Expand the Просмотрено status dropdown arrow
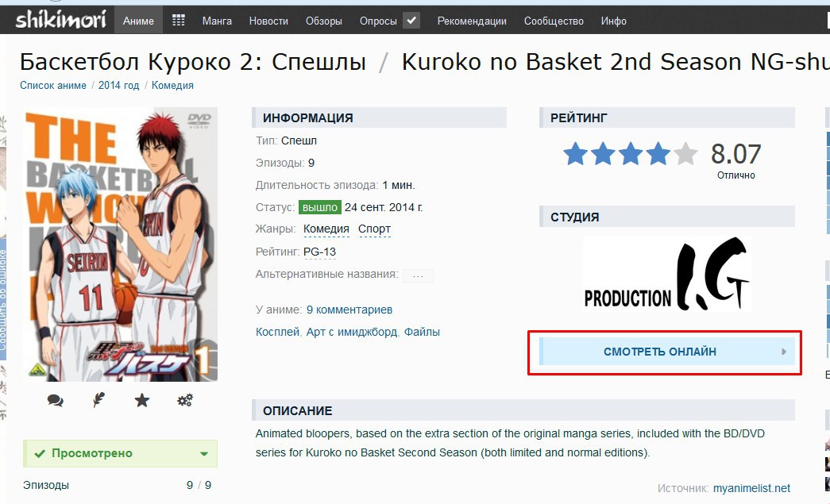The width and height of the screenshot is (830, 504). pyautogui.click(x=204, y=454)
